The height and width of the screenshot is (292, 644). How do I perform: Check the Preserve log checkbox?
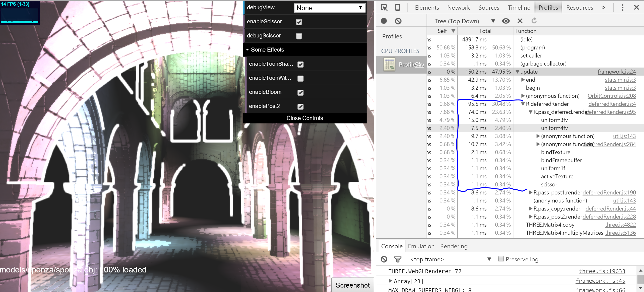click(501, 259)
